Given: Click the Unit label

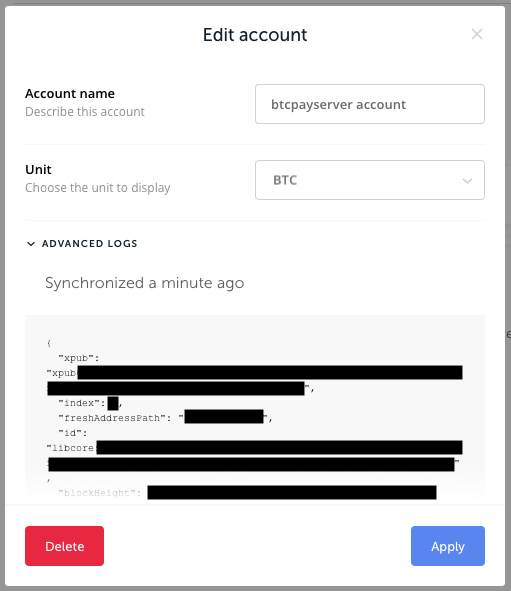Looking at the screenshot, I should tap(38, 170).
